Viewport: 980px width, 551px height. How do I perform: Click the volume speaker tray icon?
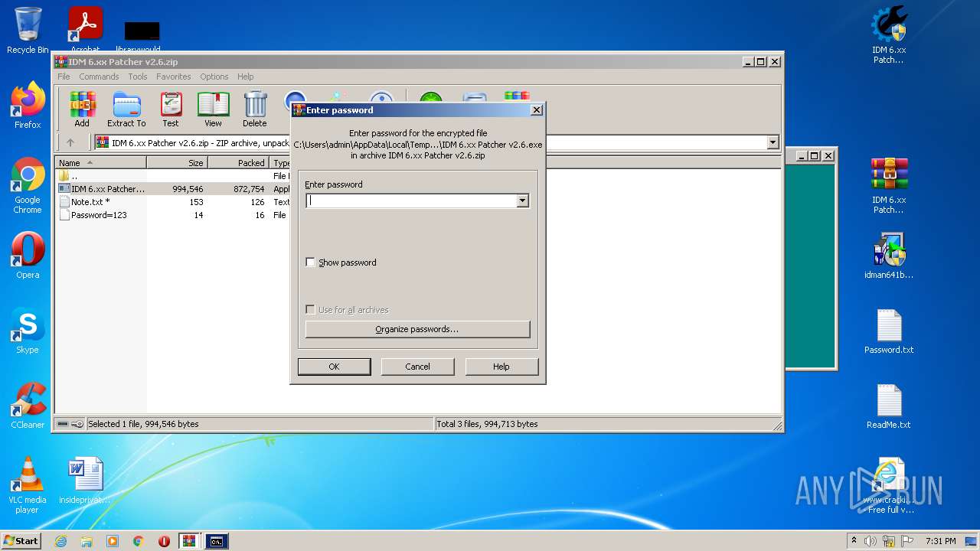(x=871, y=541)
